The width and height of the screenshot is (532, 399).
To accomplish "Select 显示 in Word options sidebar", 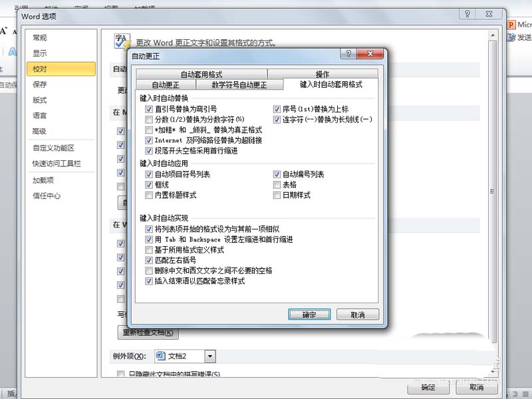I will (x=61, y=53).
